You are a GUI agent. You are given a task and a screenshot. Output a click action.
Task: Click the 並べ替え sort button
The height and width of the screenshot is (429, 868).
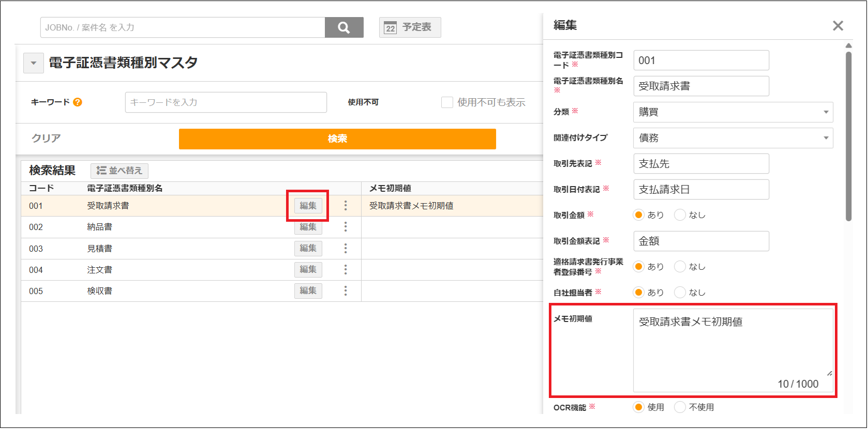pos(119,171)
